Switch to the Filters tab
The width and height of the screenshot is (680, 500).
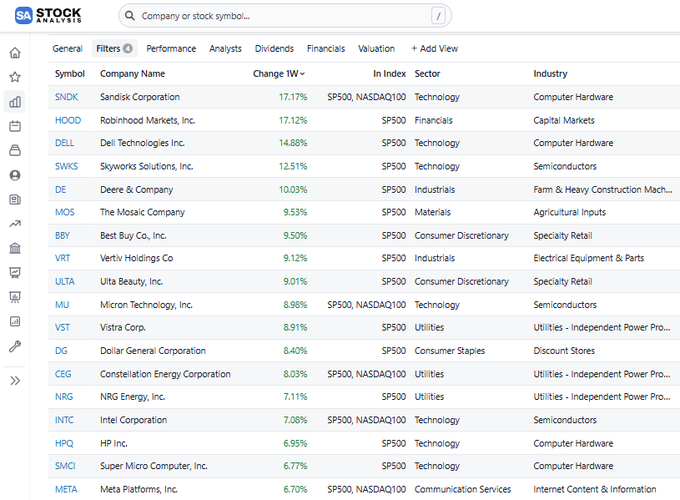pyautogui.click(x=114, y=49)
